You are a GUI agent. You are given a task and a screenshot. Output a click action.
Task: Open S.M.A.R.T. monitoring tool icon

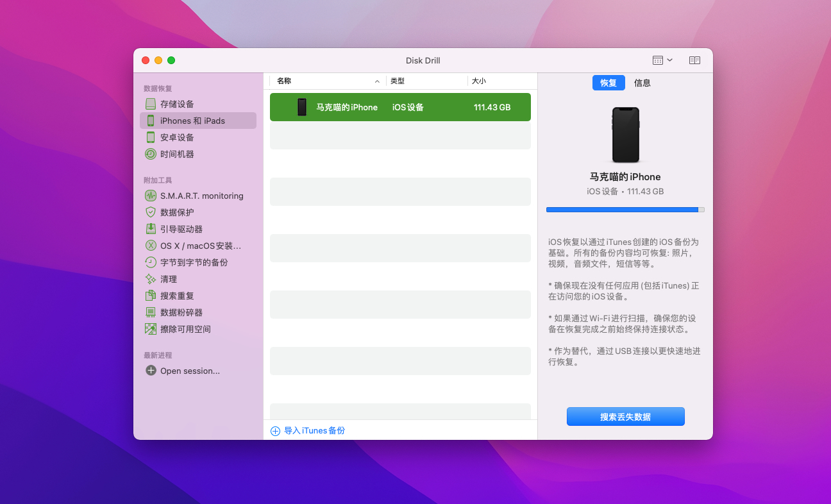(151, 196)
